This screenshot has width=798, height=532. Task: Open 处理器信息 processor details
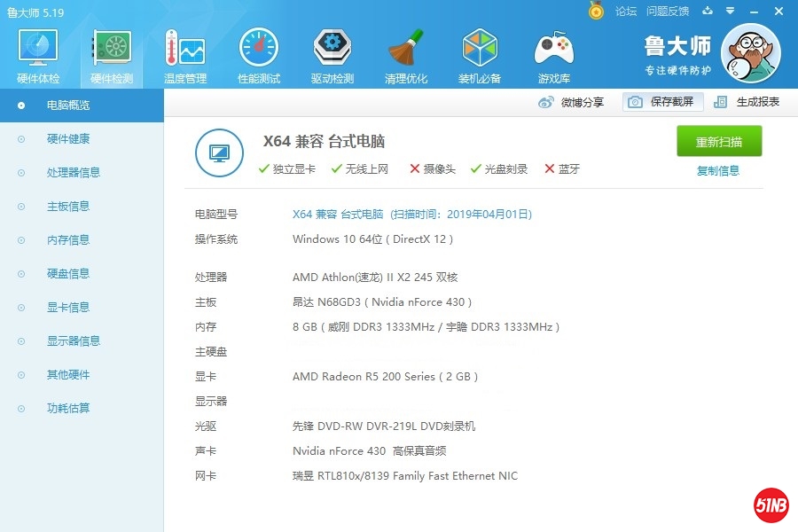(x=68, y=172)
